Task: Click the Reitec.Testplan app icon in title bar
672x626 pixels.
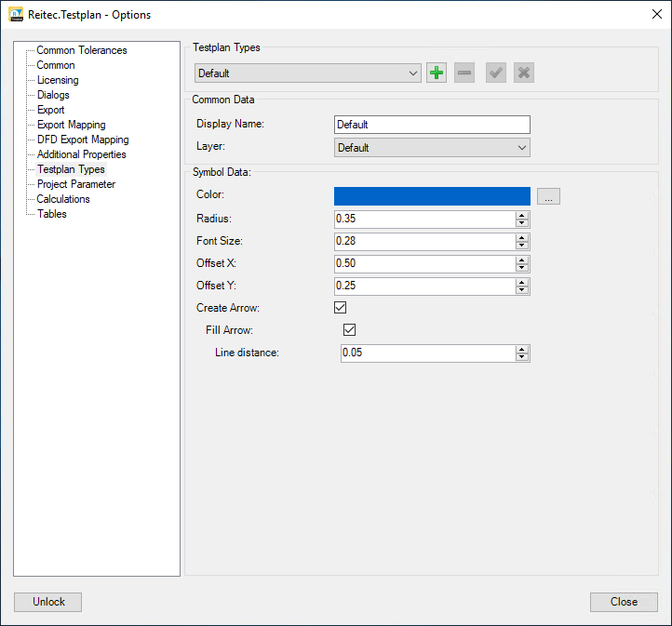Action: coord(16,14)
